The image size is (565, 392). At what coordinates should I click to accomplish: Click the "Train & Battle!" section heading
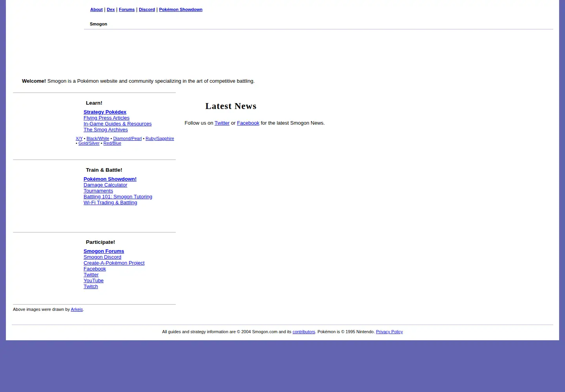(x=104, y=170)
